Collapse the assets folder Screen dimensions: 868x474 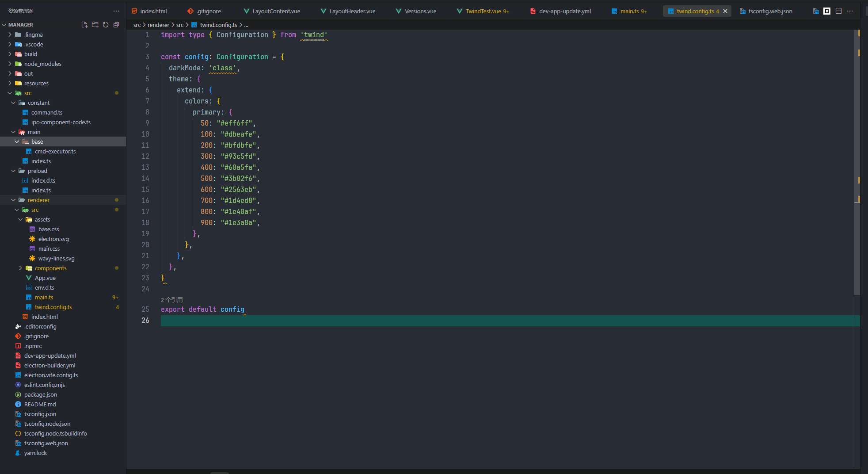coord(20,219)
